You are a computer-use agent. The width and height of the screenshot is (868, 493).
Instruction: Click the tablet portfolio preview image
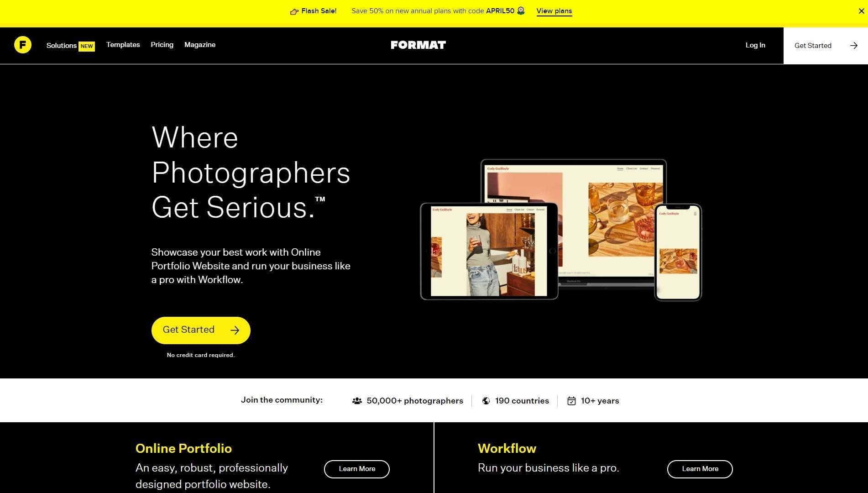[x=489, y=252]
